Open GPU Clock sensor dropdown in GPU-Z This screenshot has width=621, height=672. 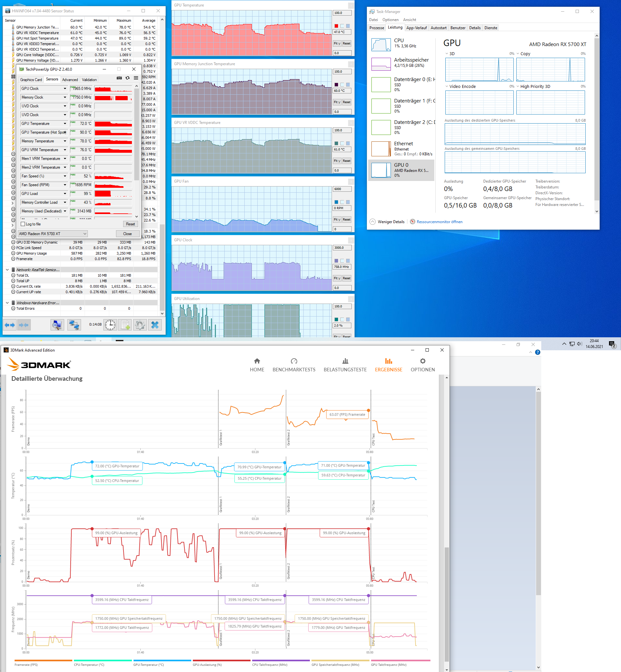pyautogui.click(x=65, y=89)
